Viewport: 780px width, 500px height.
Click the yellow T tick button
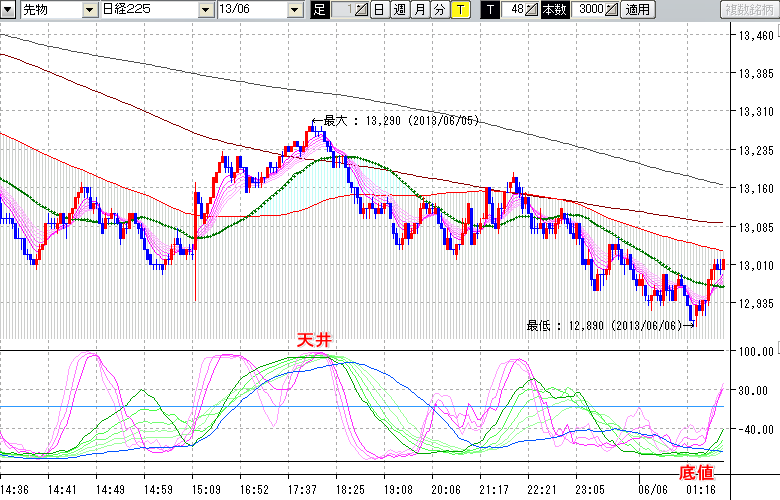(459, 10)
